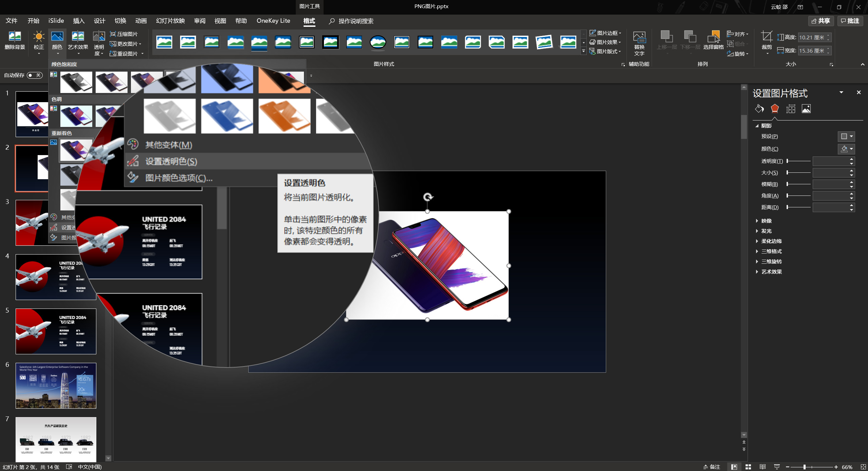Open the Selection Pane (选择窗格)
868x471 pixels.
[x=713, y=40]
